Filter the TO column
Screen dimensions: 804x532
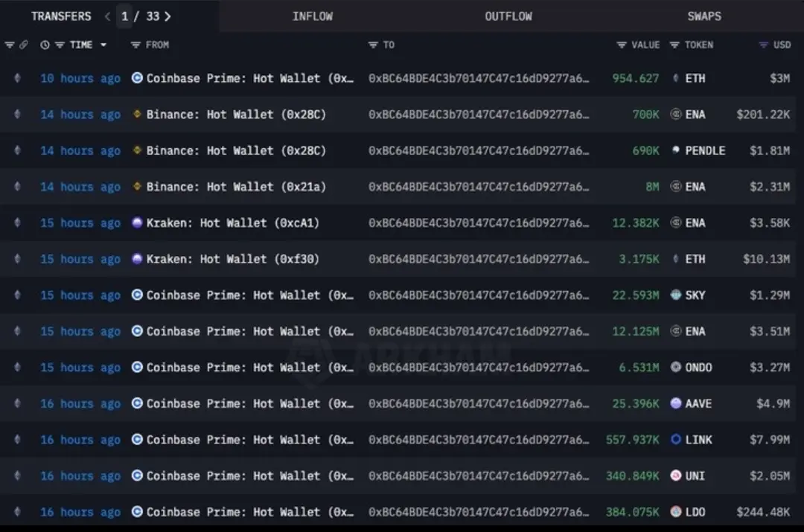[x=373, y=45]
